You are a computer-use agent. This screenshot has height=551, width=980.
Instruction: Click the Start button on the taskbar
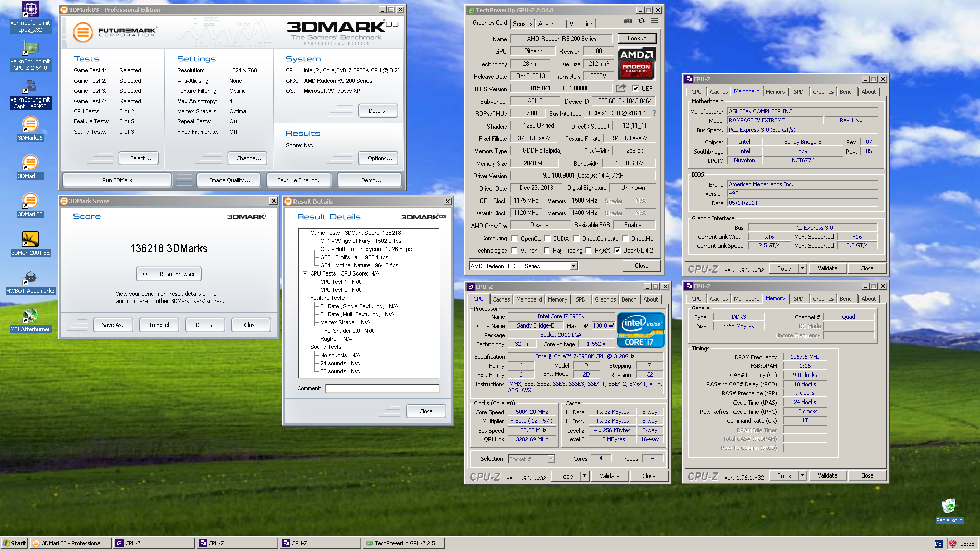14,543
